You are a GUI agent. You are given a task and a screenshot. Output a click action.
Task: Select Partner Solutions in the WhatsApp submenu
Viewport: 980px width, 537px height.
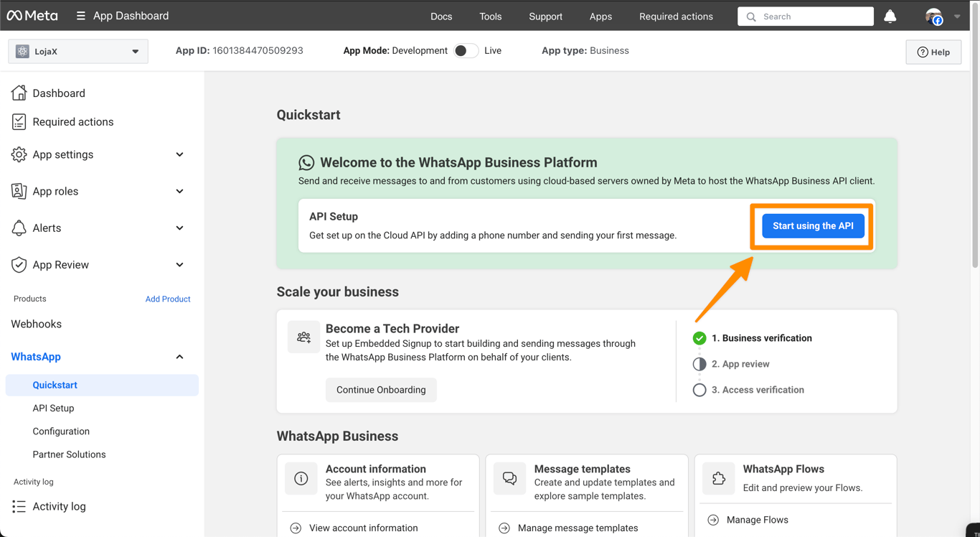[x=69, y=454]
